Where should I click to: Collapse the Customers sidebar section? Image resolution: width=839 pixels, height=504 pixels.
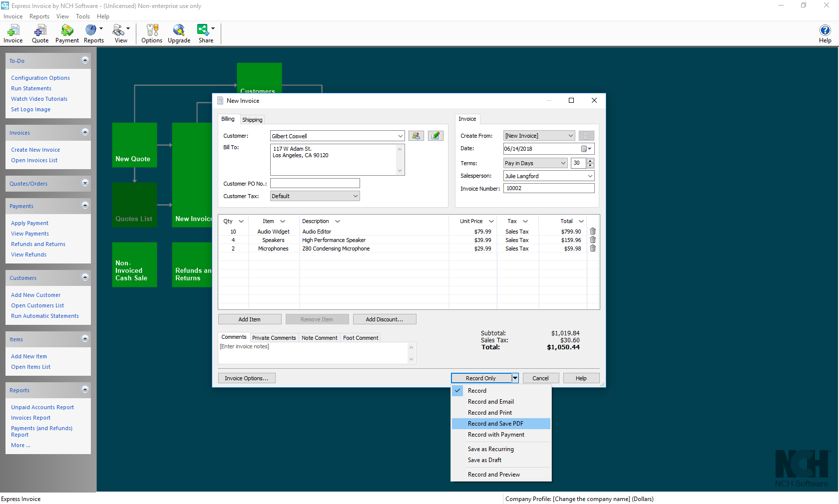tap(85, 277)
